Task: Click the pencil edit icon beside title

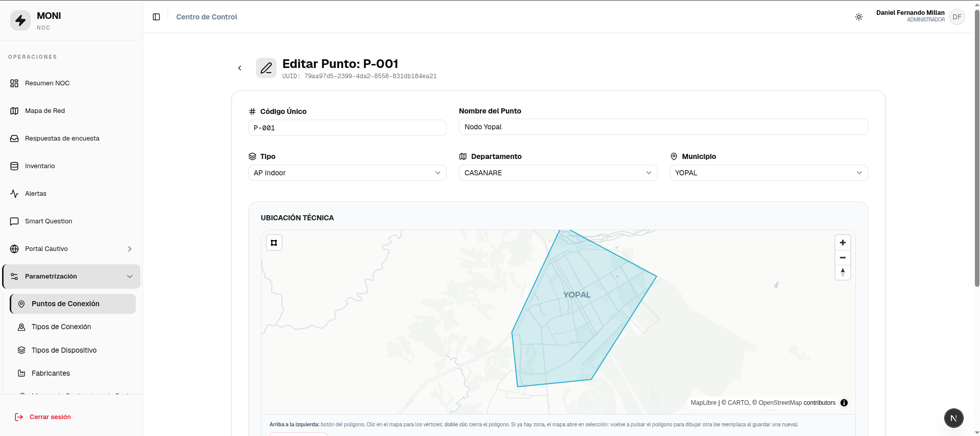Action: pos(266,68)
